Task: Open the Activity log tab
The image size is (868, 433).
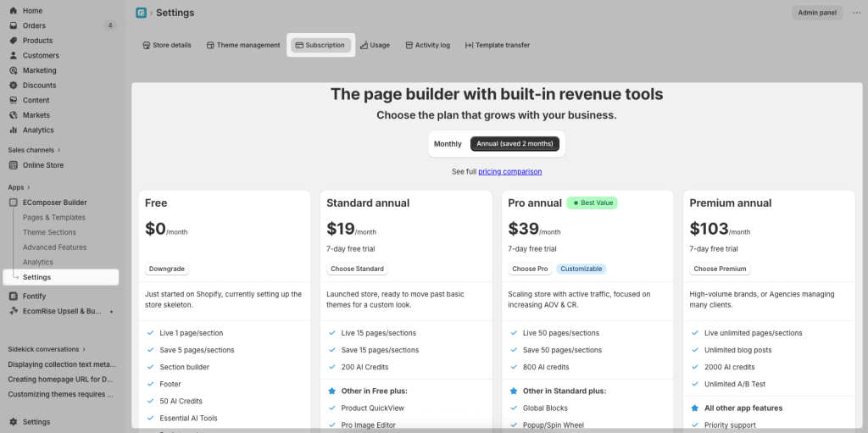Action: point(427,46)
